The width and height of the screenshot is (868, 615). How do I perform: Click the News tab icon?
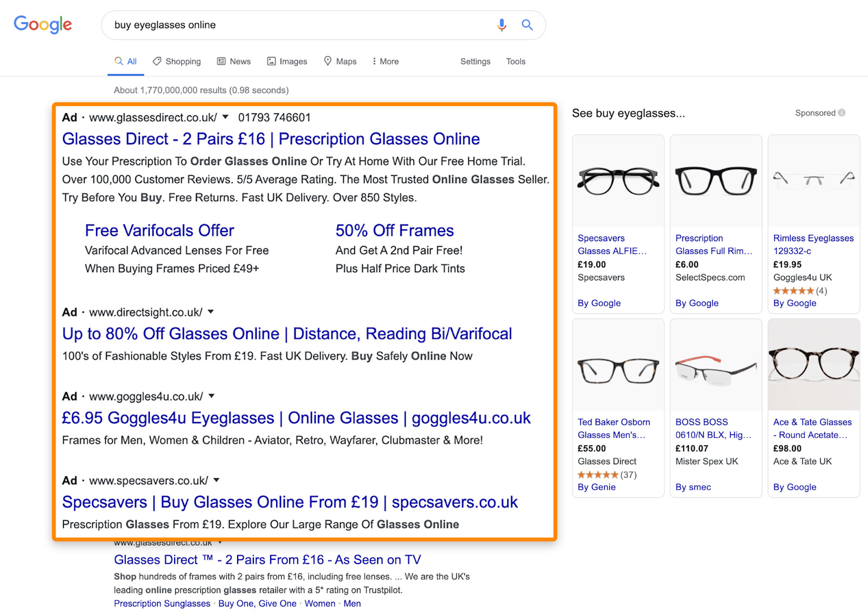pyautogui.click(x=221, y=61)
